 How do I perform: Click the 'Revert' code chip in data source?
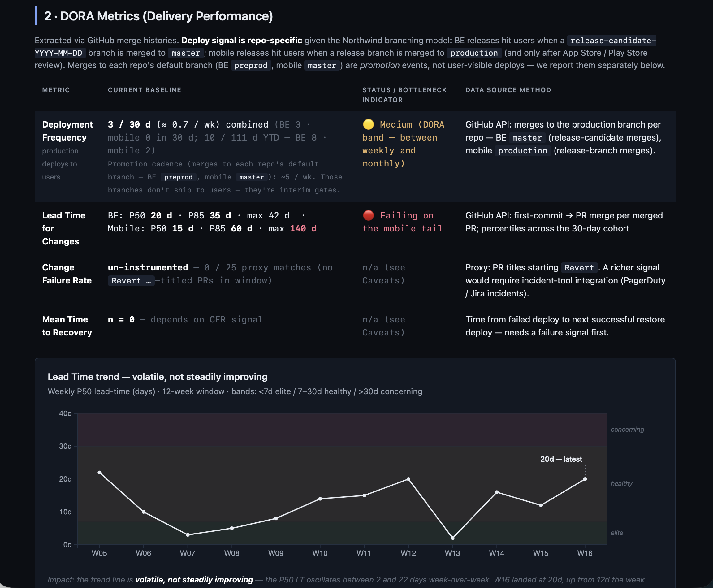[579, 268]
